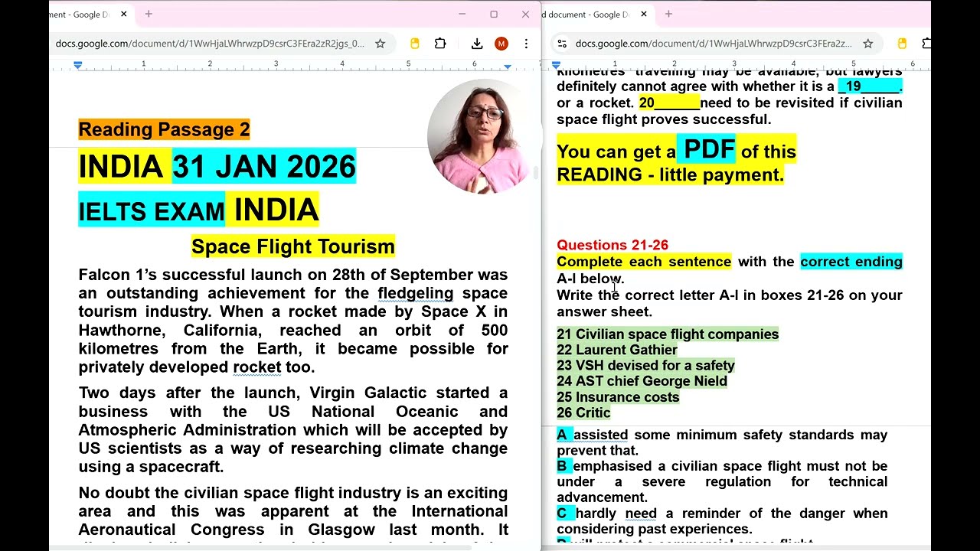Click the yellow extension icon in left window
Image resolution: width=980 pixels, height=551 pixels.
[415, 44]
